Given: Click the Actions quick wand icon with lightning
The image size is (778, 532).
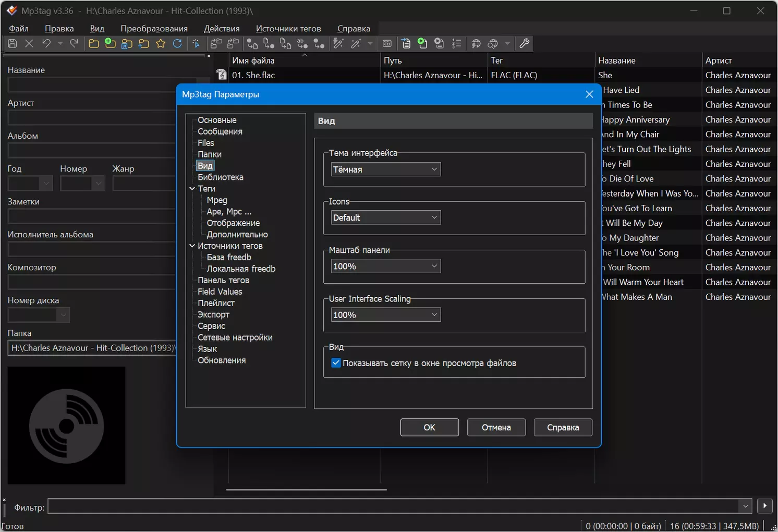Looking at the screenshot, I should (338, 44).
